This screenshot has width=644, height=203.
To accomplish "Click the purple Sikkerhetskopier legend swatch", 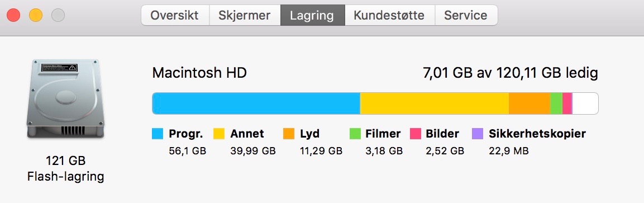I will tap(478, 134).
